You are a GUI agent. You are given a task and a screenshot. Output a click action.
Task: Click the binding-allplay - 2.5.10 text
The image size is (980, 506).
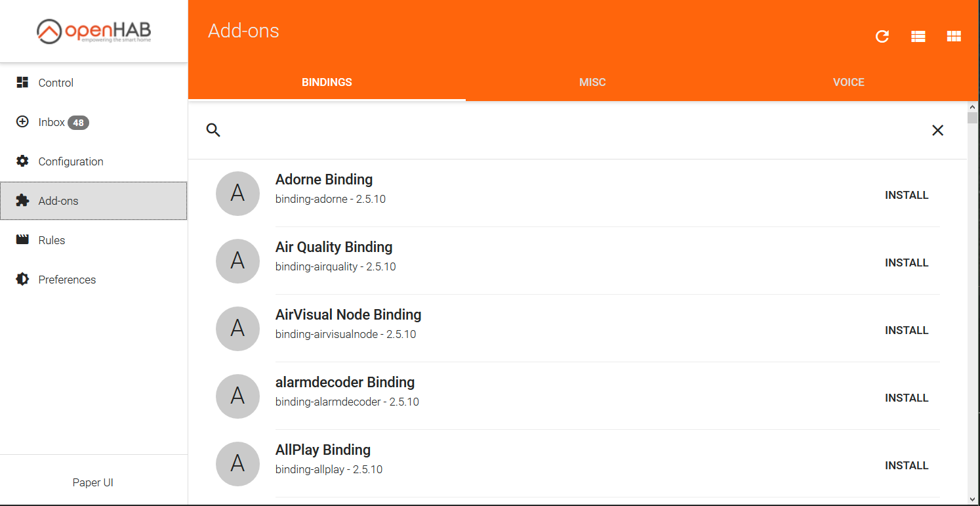tap(329, 469)
